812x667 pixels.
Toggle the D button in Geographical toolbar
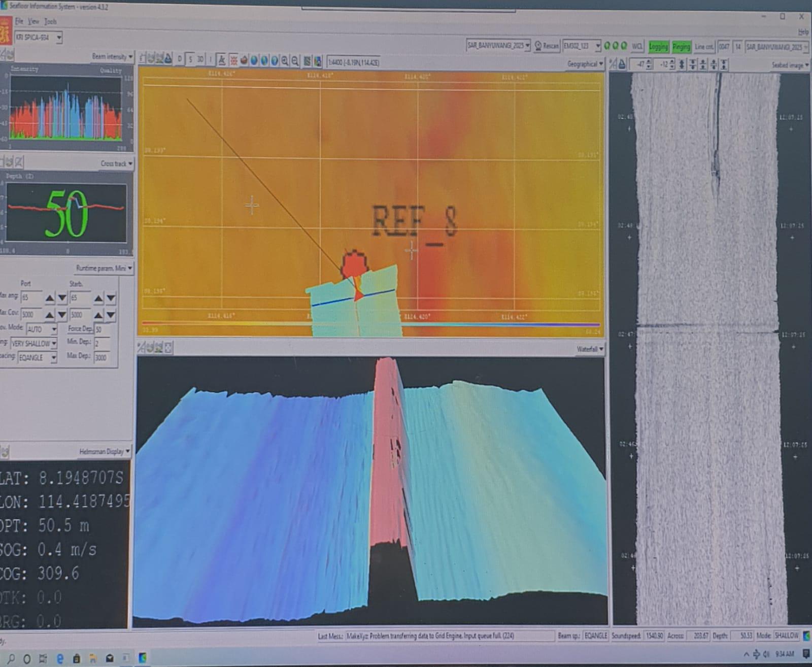click(180, 59)
